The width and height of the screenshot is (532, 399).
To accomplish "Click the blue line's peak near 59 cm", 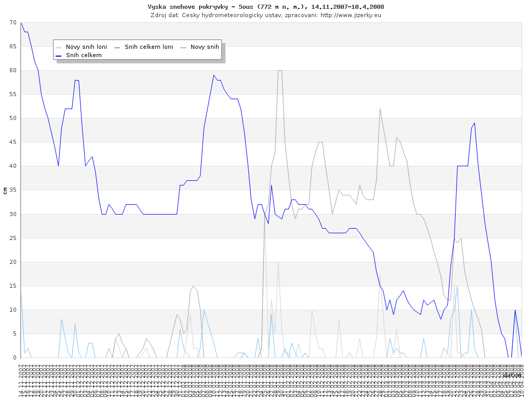I will click(214, 75).
